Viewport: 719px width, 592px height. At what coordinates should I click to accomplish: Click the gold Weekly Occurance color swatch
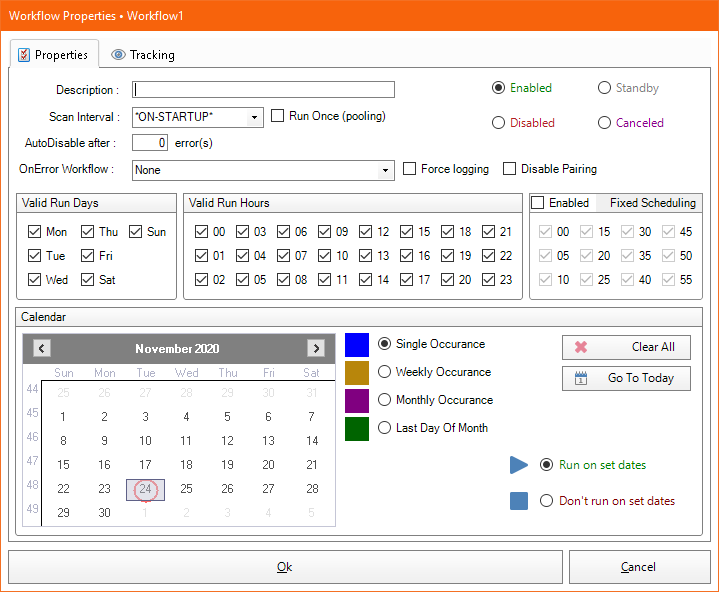tap(357, 373)
